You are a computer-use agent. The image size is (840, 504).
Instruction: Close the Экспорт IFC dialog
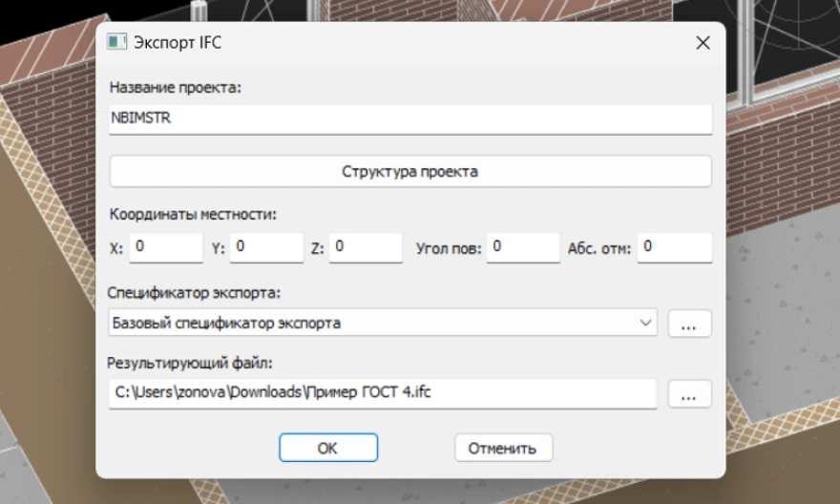point(703,43)
